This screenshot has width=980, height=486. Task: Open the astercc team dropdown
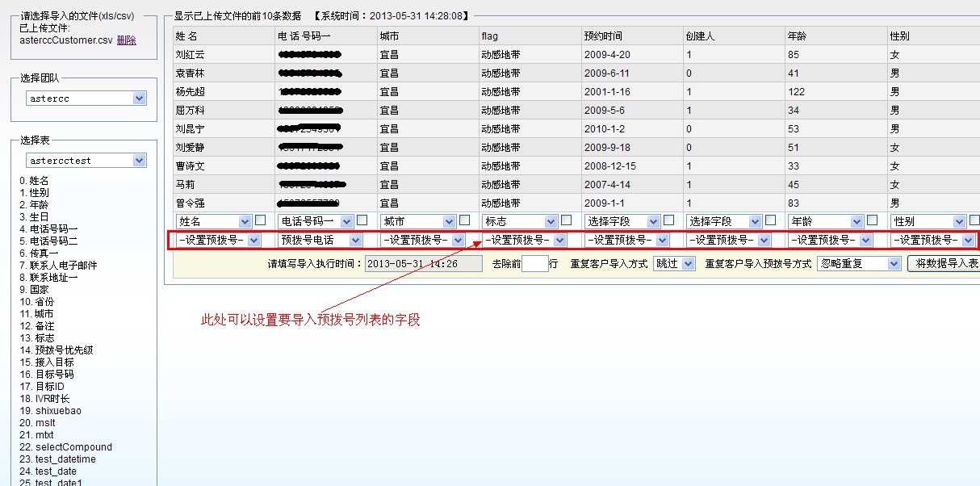tap(86, 98)
